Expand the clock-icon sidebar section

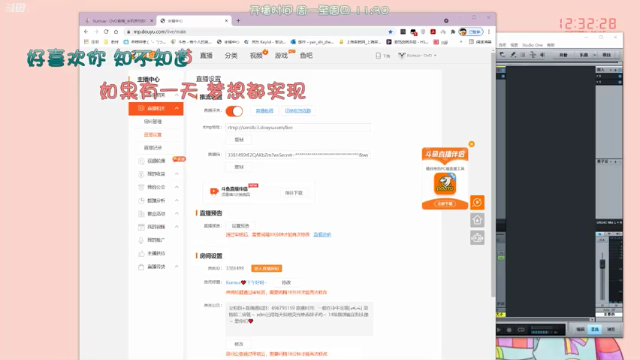pyautogui.click(x=177, y=200)
